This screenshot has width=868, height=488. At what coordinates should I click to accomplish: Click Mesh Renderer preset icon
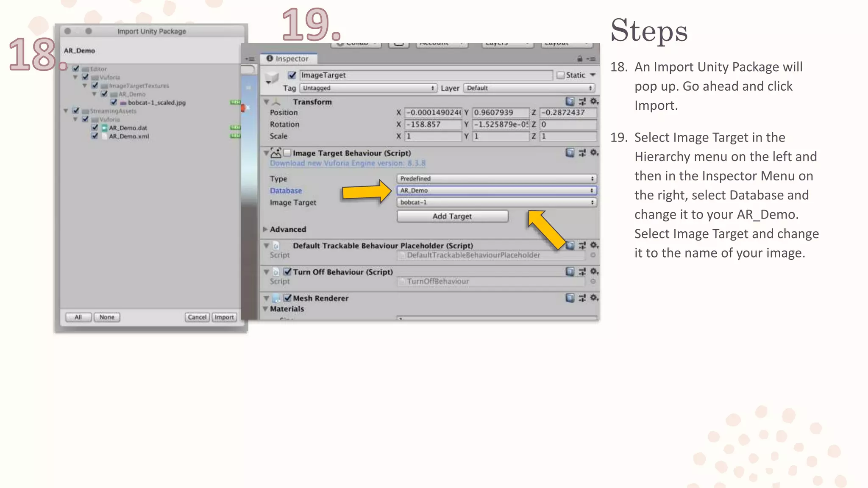pos(582,298)
